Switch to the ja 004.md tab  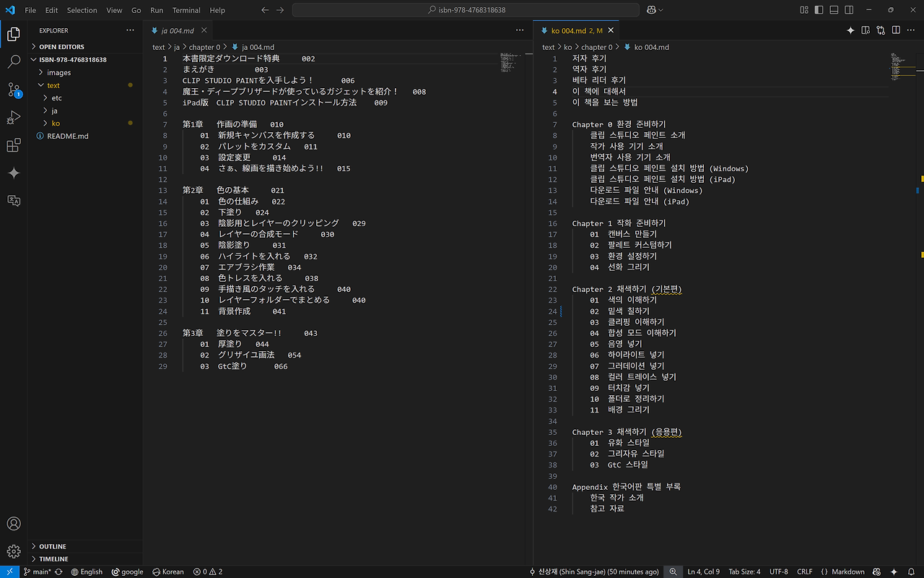(x=177, y=30)
